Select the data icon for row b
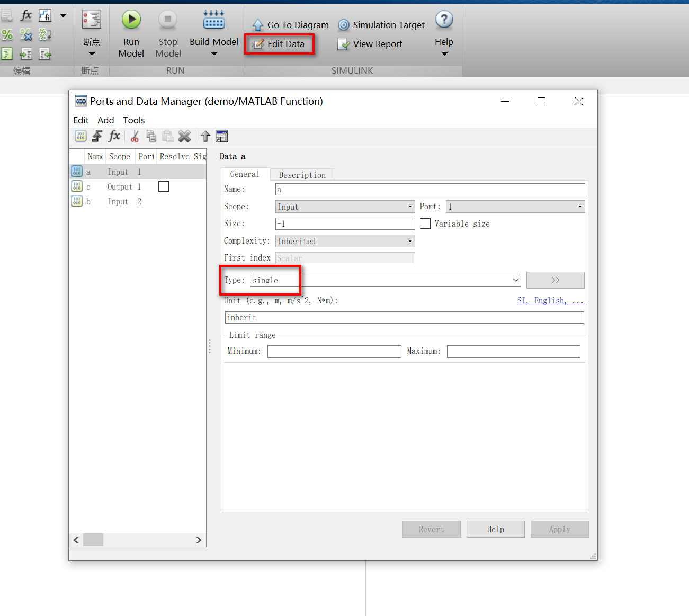 77,201
